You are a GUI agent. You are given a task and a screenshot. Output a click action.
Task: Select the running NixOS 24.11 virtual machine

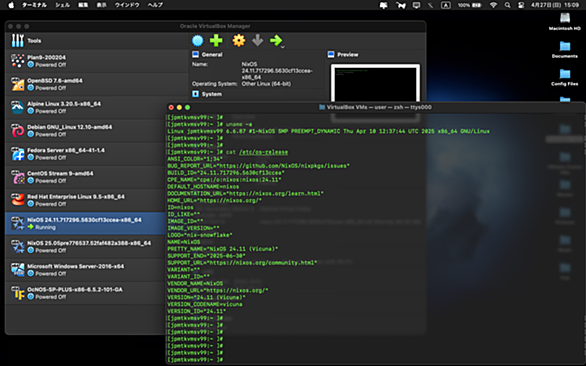click(87, 223)
